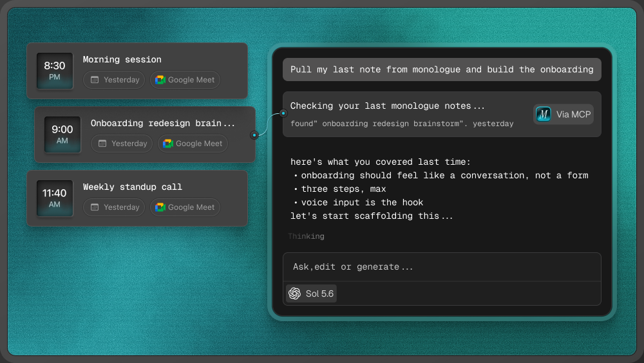Click the Monologue M icon
This screenshot has height=363, width=644.
click(543, 114)
